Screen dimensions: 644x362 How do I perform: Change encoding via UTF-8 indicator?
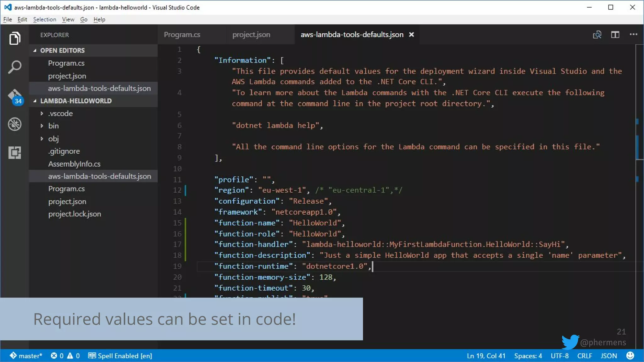tap(559, 355)
